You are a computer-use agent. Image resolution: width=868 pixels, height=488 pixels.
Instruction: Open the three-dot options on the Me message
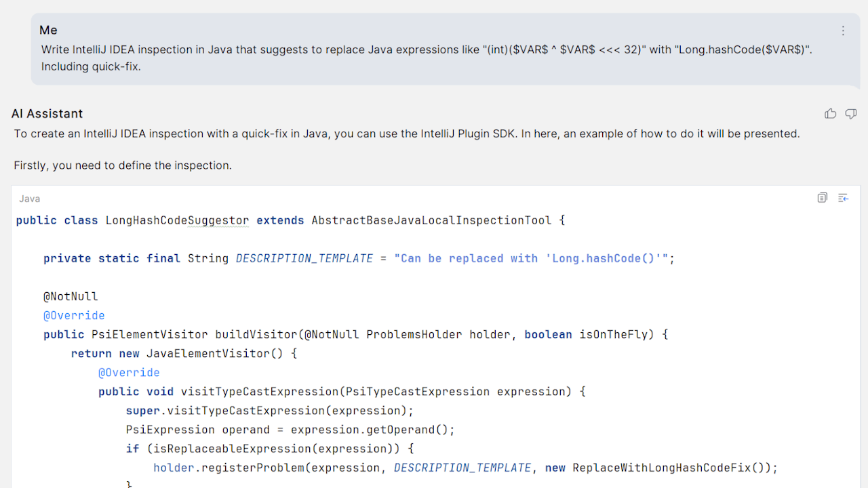tap(843, 30)
